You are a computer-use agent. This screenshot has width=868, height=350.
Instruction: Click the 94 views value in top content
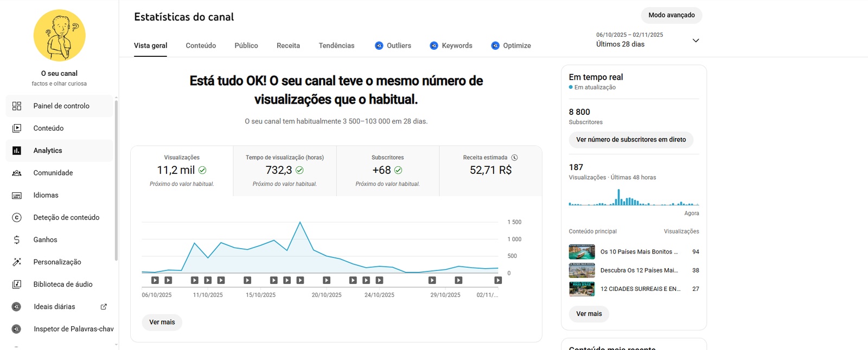[x=695, y=252]
